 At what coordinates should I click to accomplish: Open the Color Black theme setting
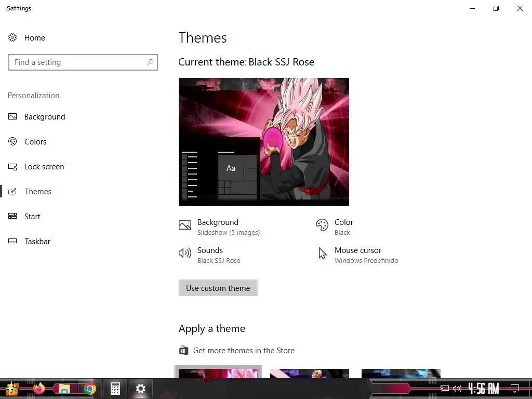point(335,227)
